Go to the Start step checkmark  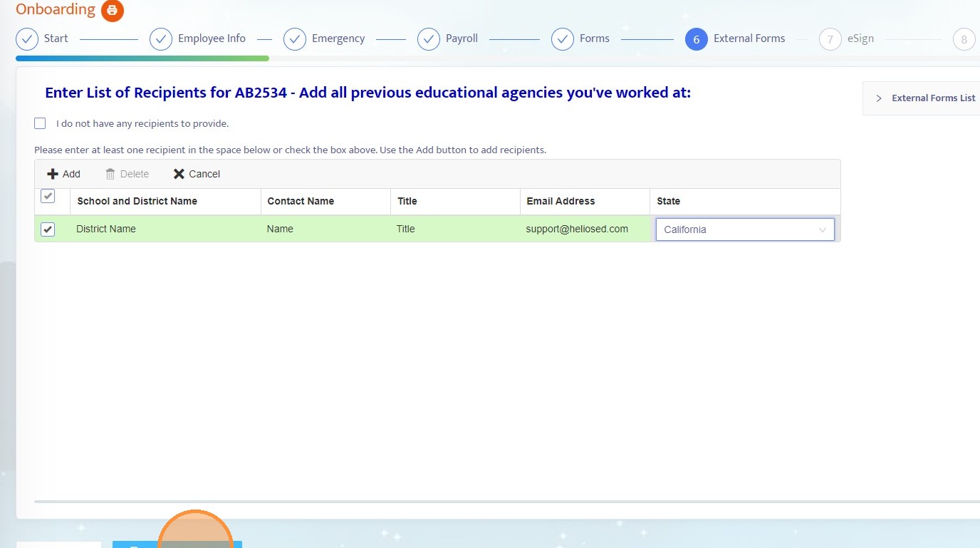point(27,39)
